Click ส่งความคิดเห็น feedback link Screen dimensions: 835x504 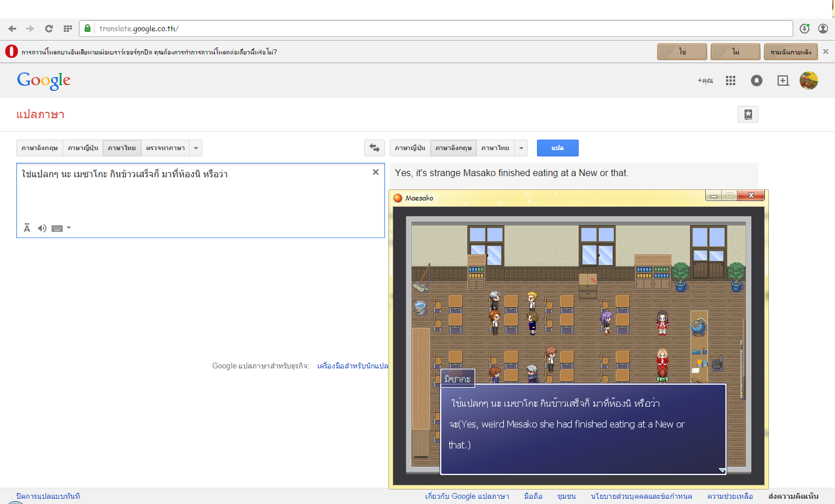(793, 496)
